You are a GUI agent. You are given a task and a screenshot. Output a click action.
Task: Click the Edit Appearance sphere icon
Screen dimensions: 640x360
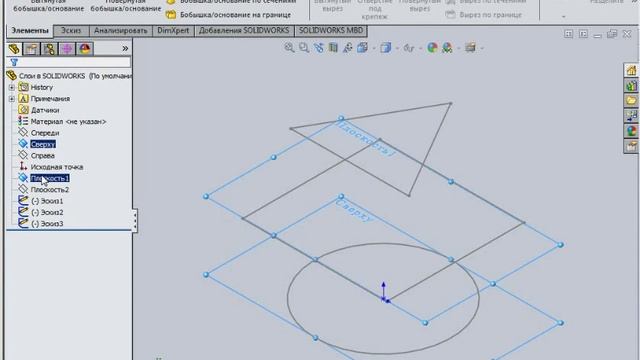pos(432,48)
